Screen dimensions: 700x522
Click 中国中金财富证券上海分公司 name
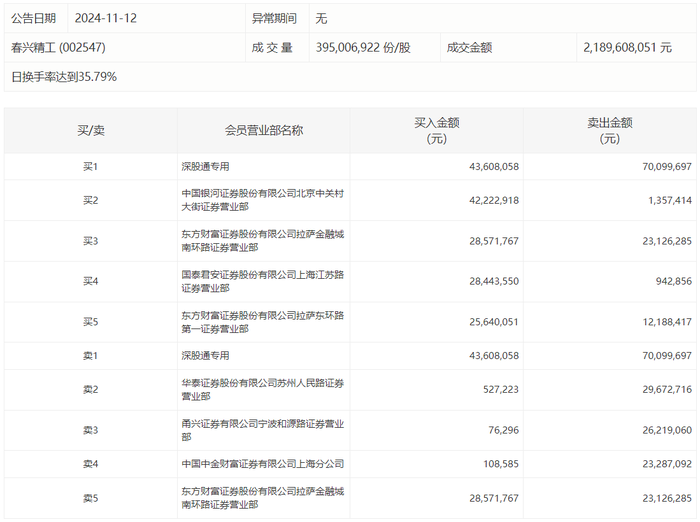(262, 464)
